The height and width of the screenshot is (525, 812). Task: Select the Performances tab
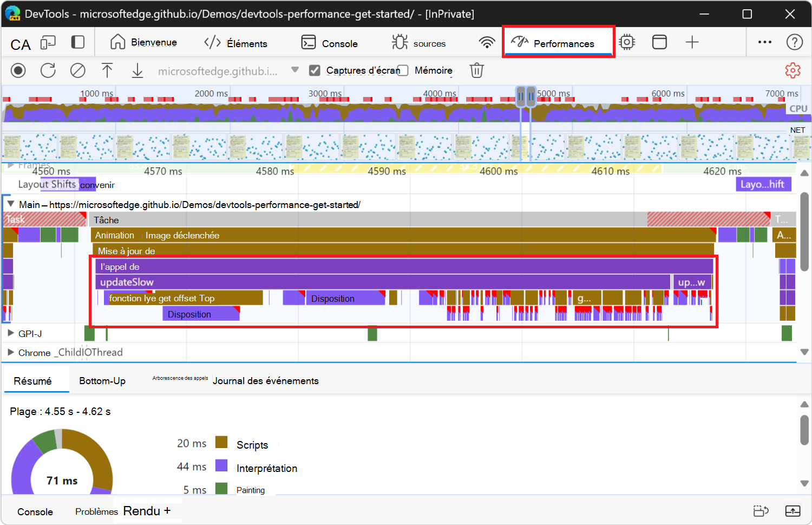click(558, 42)
